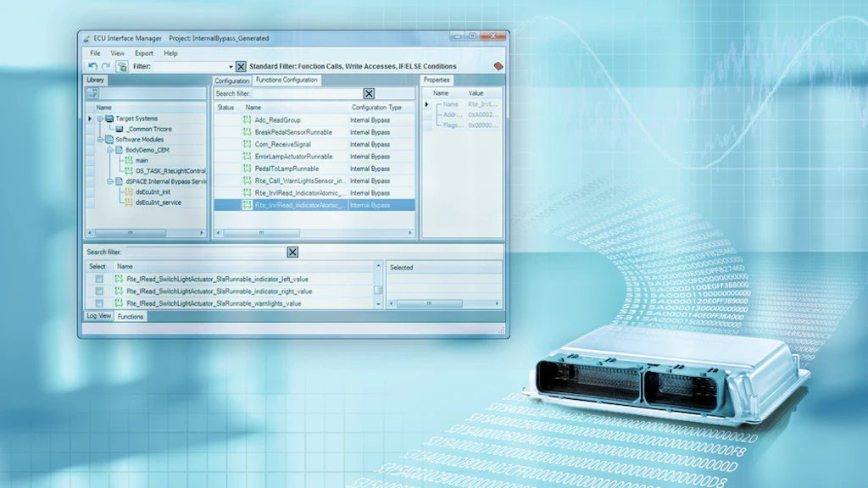Open the Export menu
The height and width of the screenshot is (488, 868).
[144, 53]
